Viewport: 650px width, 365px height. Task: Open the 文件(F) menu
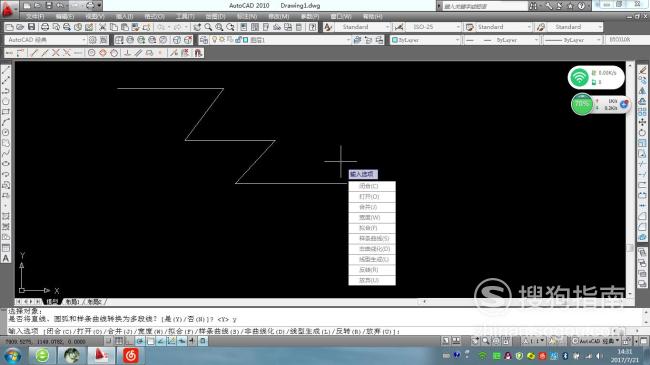click(35, 16)
